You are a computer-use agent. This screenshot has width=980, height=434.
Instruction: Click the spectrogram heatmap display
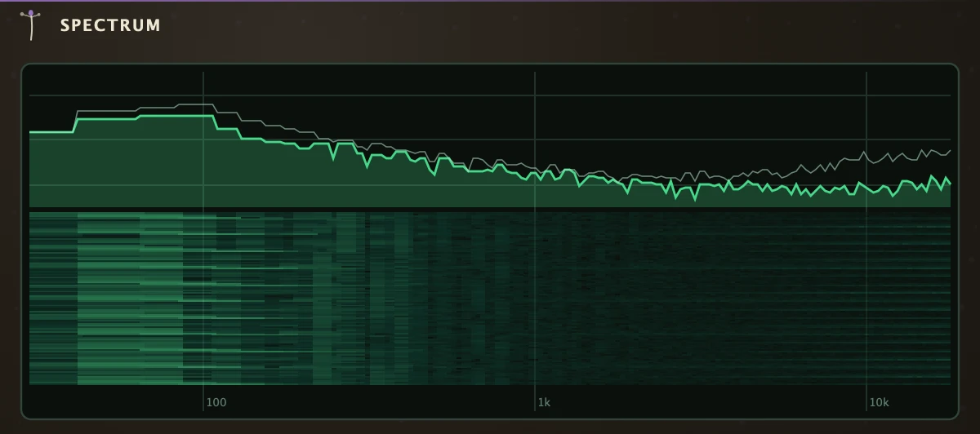click(490, 299)
